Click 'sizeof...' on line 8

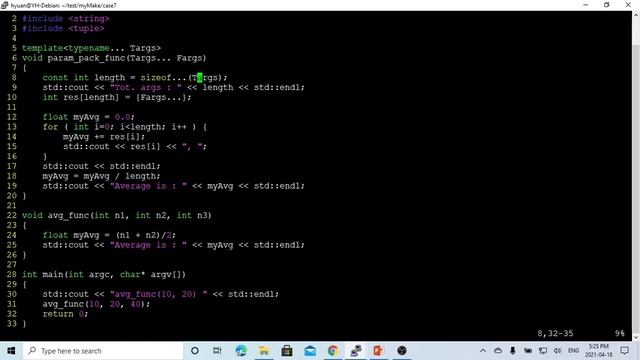[x=163, y=78]
